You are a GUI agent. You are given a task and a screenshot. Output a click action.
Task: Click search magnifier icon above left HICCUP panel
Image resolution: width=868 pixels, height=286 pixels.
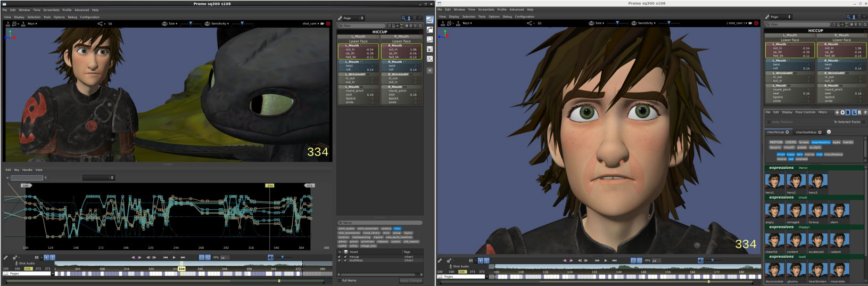tap(403, 18)
